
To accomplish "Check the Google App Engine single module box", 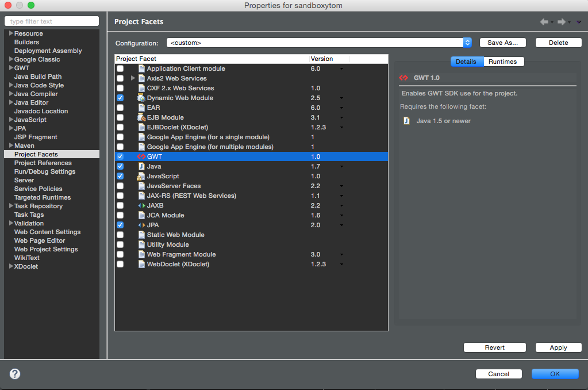I will point(120,137).
